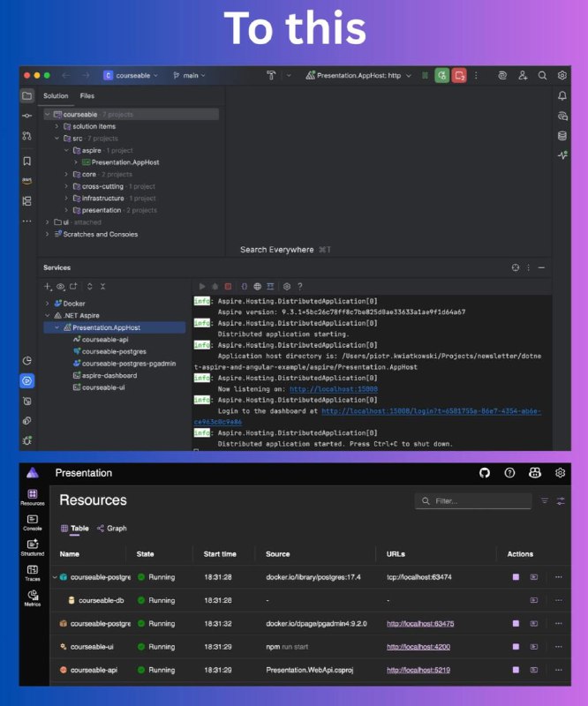Open the courseable project dropdown

(x=131, y=76)
